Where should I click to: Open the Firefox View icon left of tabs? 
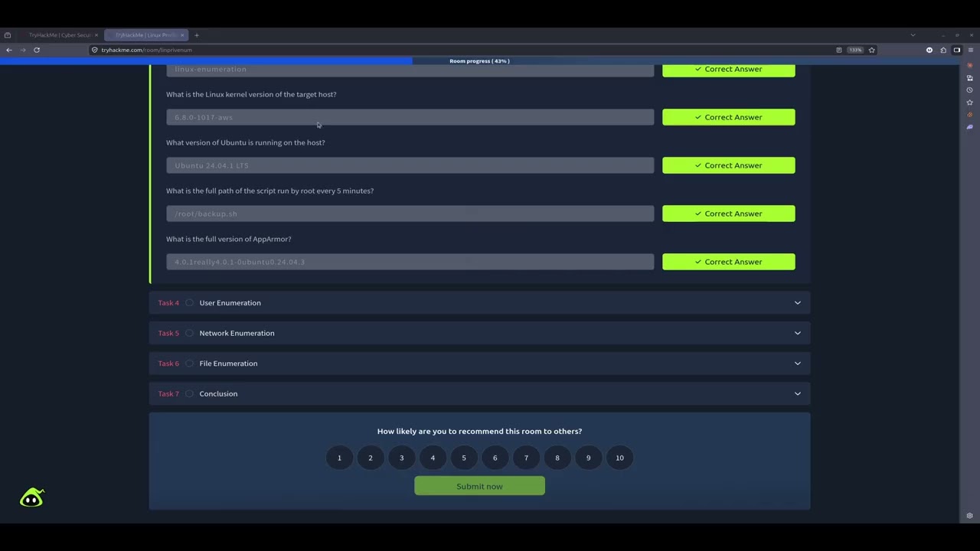(8, 35)
